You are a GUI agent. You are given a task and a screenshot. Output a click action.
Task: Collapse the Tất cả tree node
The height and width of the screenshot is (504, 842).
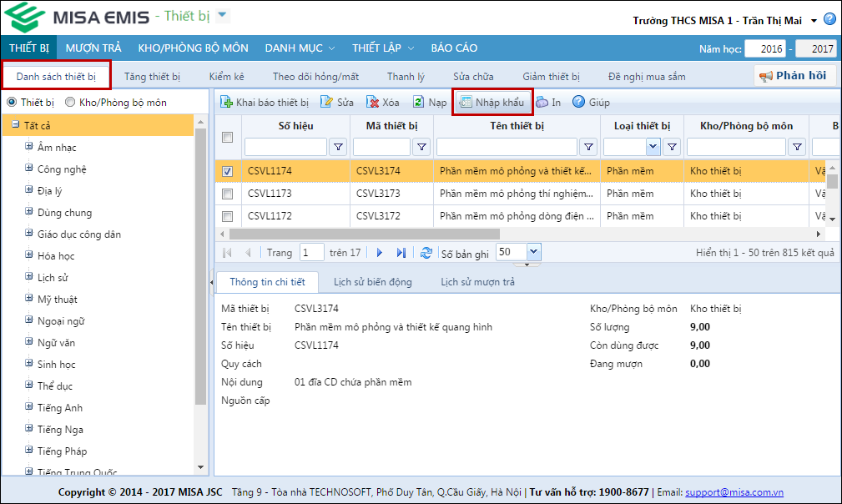click(16, 124)
